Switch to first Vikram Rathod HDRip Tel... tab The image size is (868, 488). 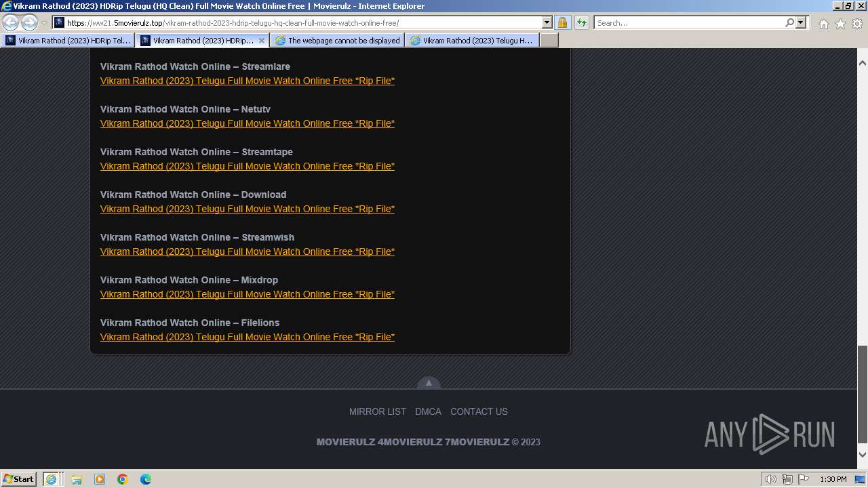(68, 41)
